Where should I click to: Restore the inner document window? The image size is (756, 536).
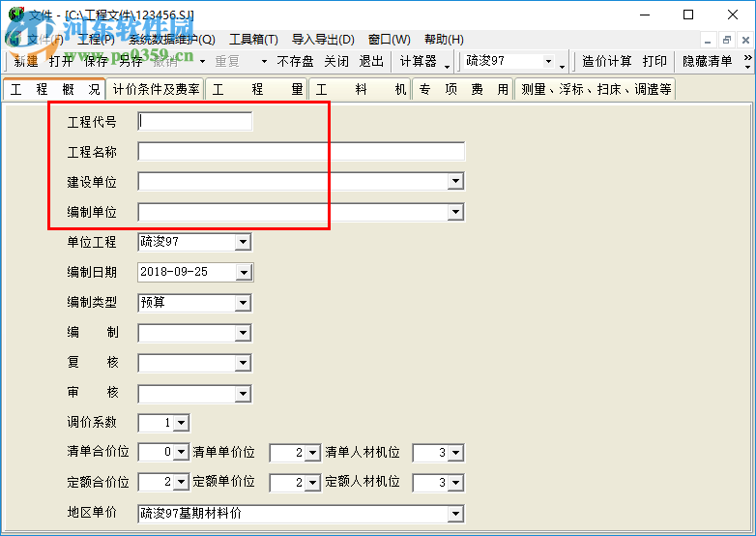coord(727,40)
